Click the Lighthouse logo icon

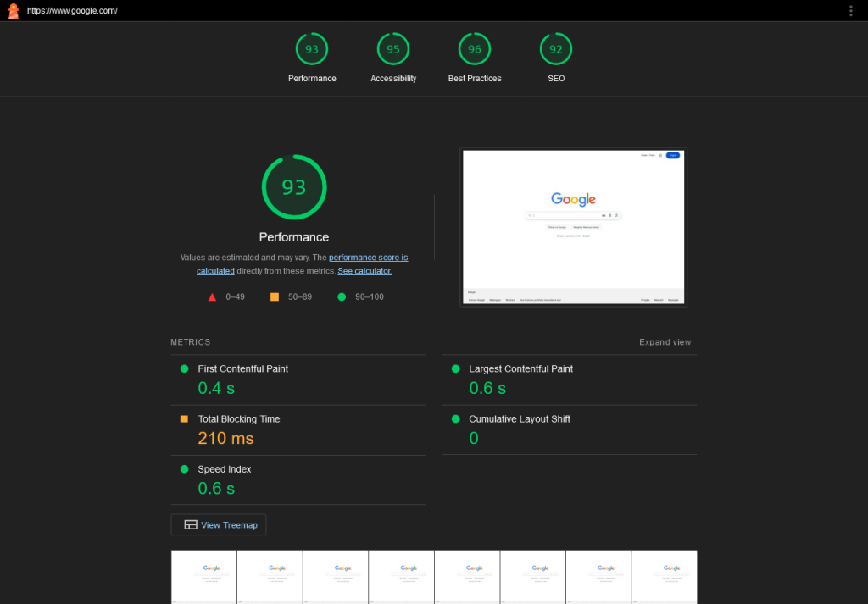[13, 10]
